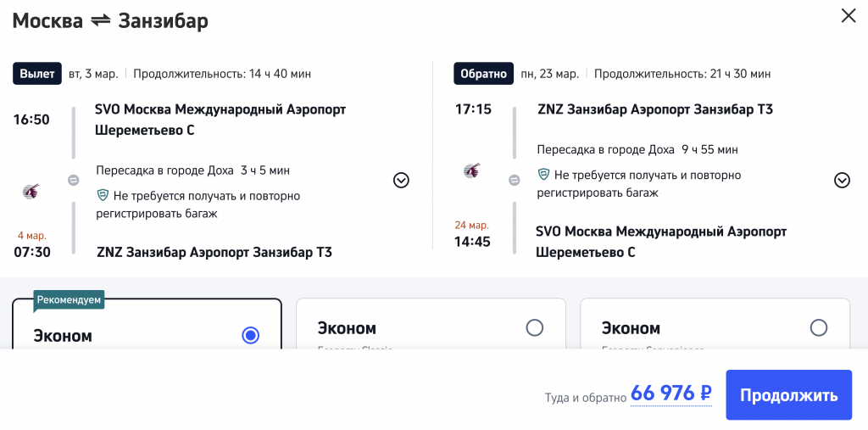Screen dimensions: 868x430
Task: Select the rightmost Эконом fare radio button
Action: pos(818,327)
